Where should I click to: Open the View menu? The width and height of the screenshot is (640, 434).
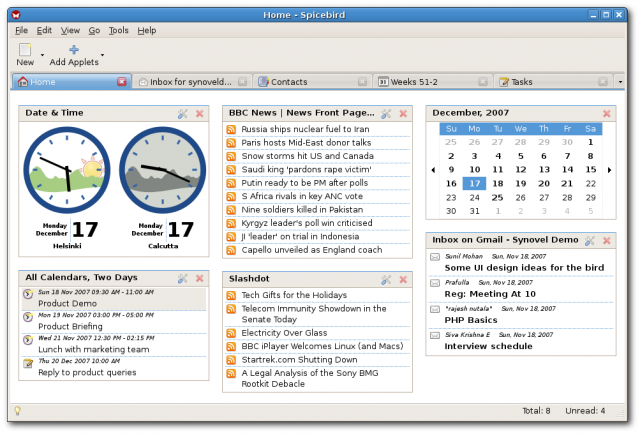70,30
